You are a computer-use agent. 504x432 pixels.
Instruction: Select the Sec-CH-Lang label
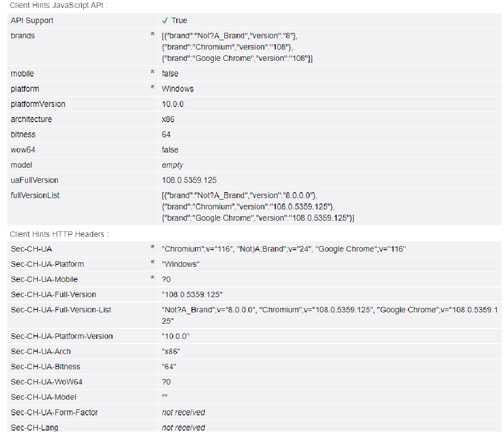34,428
